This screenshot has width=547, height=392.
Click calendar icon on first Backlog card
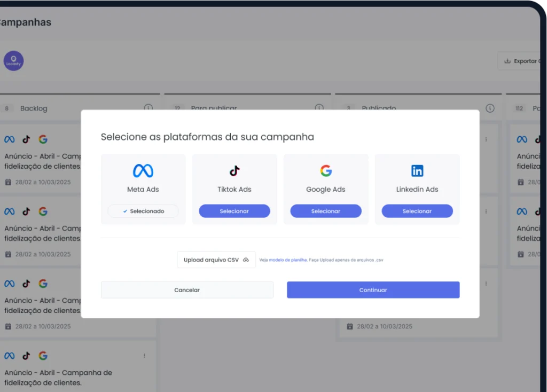8,182
